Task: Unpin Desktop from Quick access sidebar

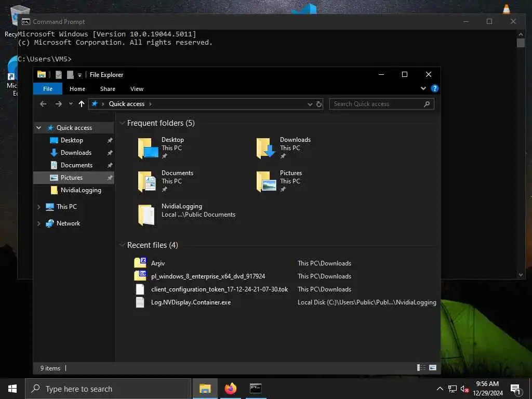Action: click(110, 140)
